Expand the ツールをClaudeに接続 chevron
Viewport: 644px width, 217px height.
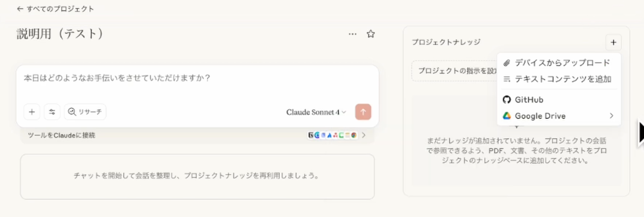coord(364,135)
